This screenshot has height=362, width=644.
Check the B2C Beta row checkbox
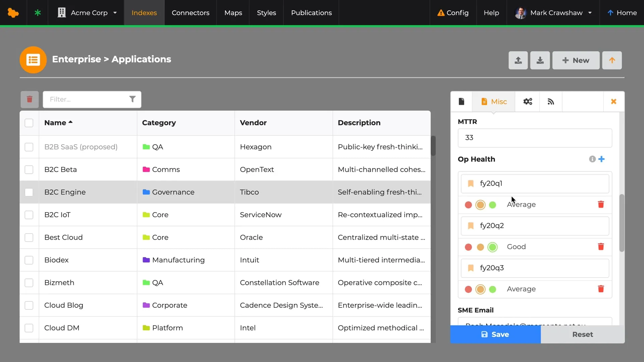point(29,170)
